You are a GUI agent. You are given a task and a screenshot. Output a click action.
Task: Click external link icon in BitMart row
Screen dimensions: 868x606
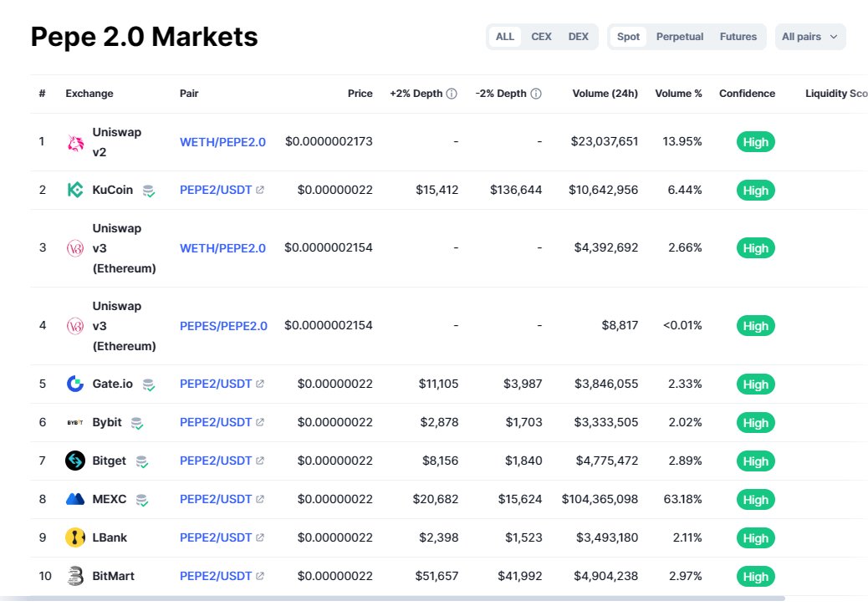260,576
